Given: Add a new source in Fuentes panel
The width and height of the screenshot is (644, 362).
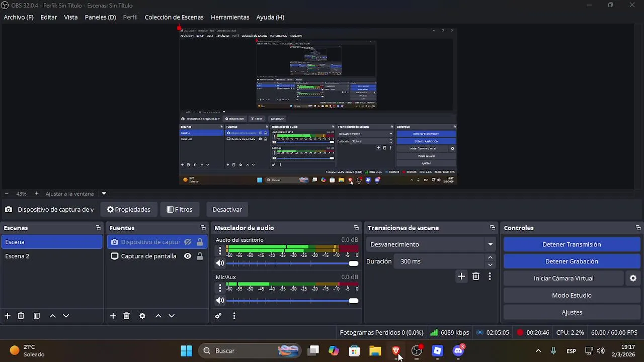Looking at the screenshot, I should click(113, 316).
